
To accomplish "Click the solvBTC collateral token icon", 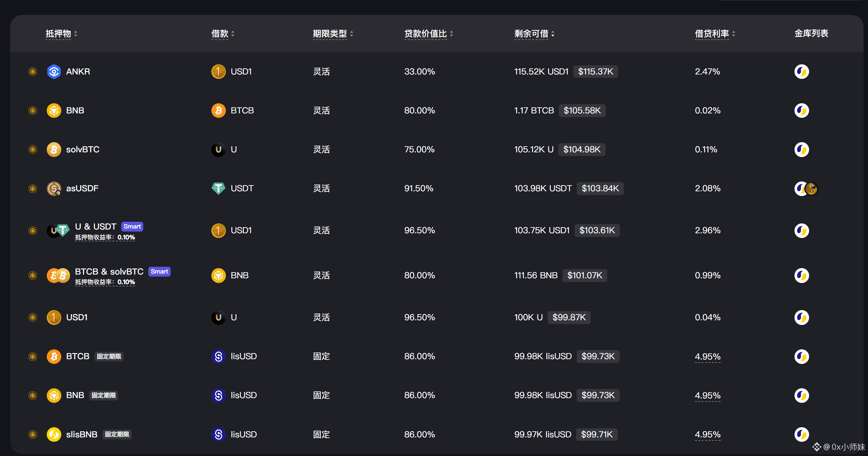I will click(x=54, y=149).
